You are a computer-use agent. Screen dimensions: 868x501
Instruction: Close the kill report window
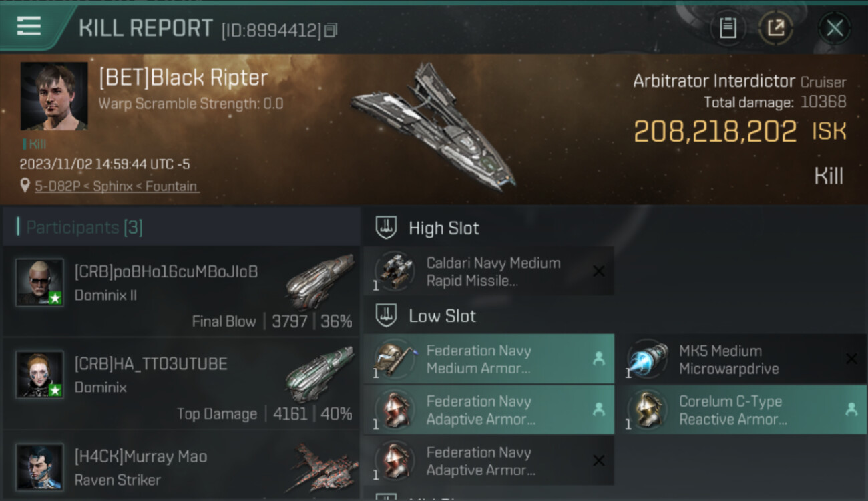click(x=835, y=28)
